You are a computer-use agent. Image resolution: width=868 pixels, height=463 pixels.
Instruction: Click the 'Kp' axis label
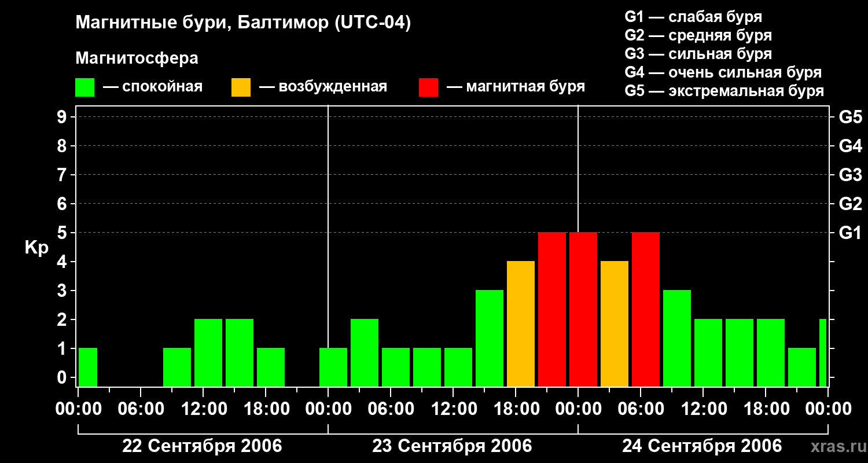36,248
